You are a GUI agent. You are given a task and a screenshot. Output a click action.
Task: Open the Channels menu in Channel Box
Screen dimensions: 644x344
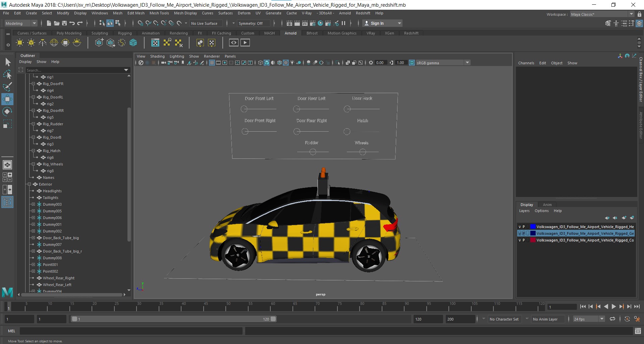(x=526, y=63)
